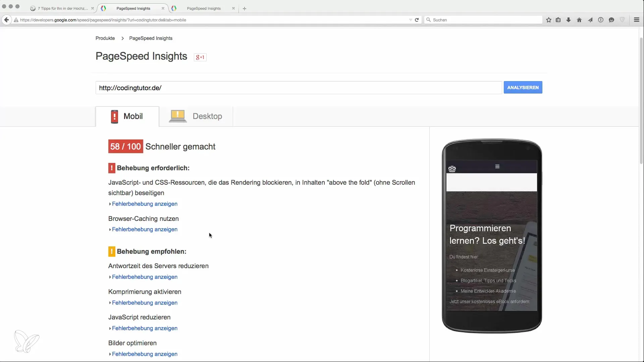The image size is (644, 362).
Task: Click 'Jetzt unser kostenloses eBook anfordern' text
Action: [x=489, y=302]
